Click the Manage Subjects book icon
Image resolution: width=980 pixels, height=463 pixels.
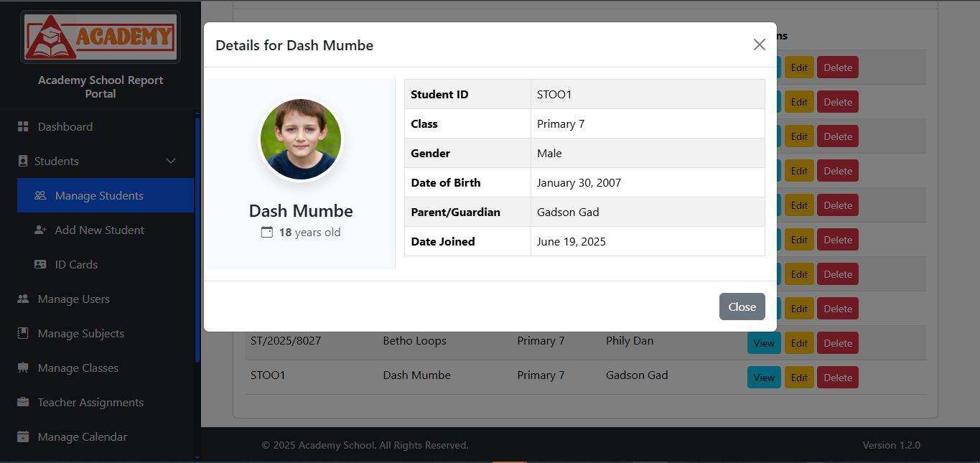[23, 334]
